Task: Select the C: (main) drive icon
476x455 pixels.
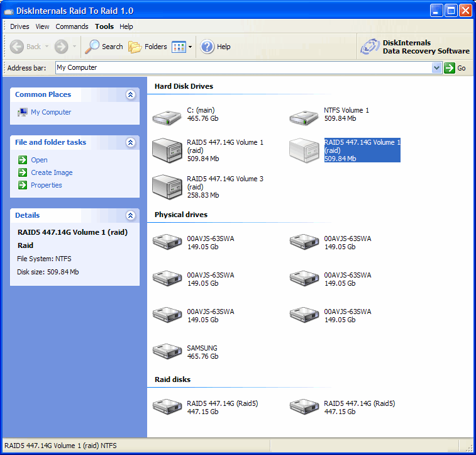Action: 167,118
